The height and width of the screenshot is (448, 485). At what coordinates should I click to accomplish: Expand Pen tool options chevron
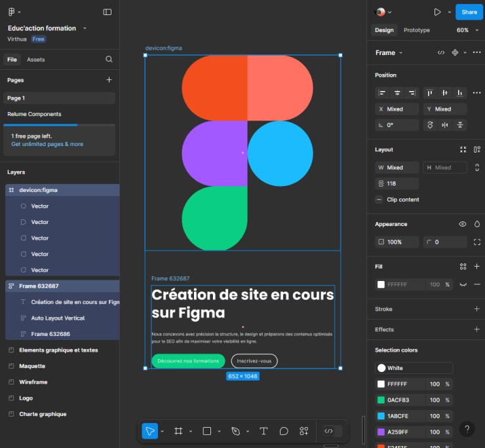tap(248, 432)
